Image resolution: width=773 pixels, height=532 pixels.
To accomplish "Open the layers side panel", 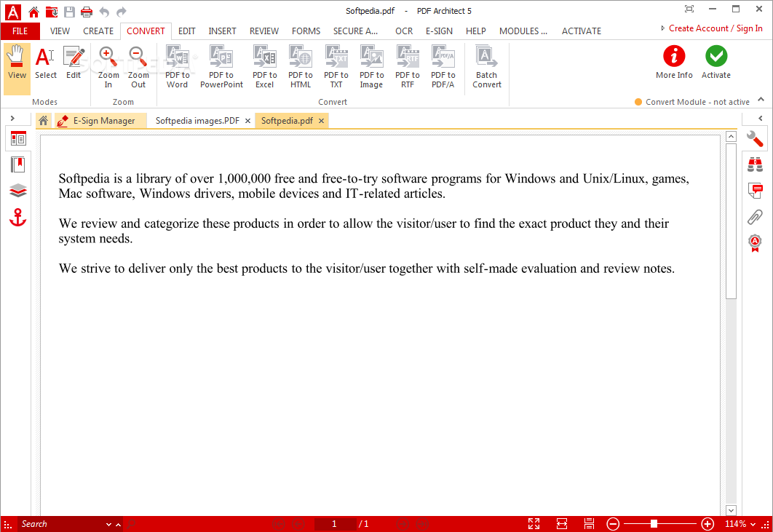I will (x=18, y=191).
